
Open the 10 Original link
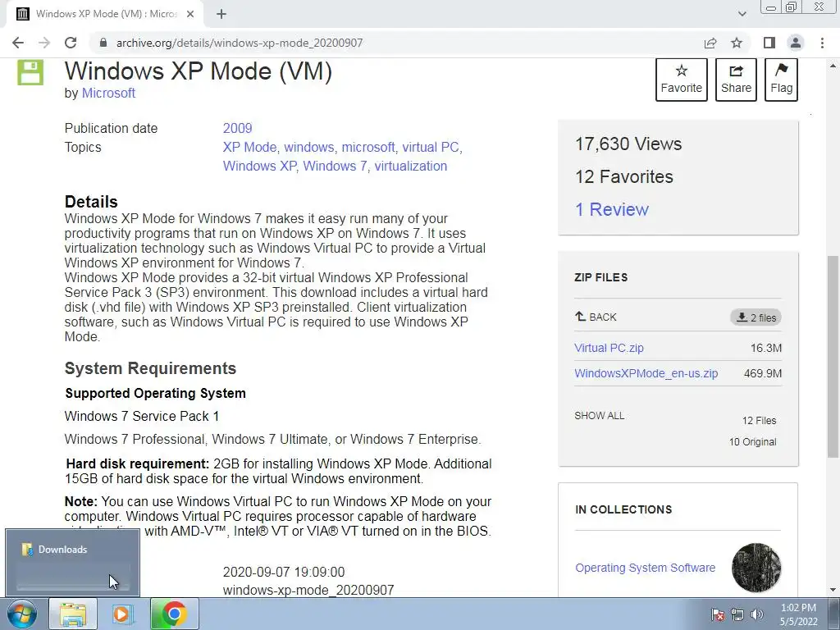click(x=753, y=442)
